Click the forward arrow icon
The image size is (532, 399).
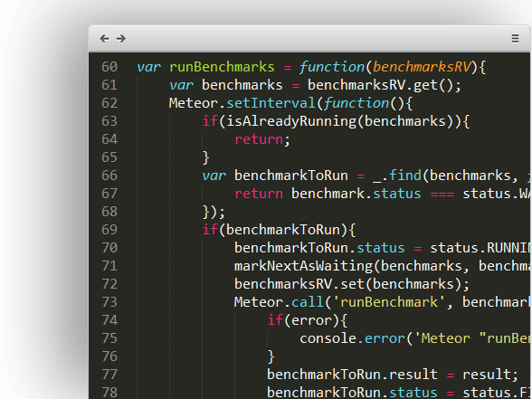121,39
